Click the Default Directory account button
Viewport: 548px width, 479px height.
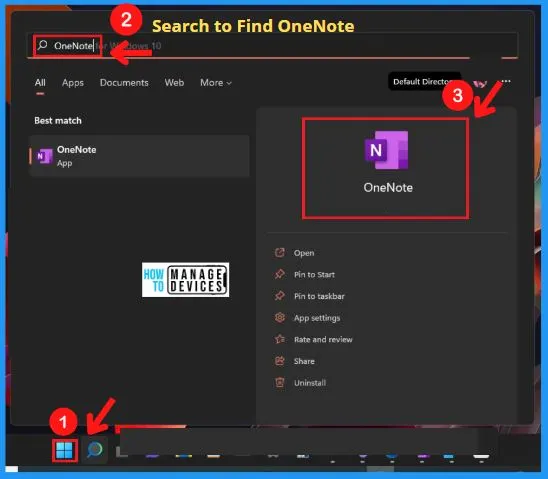pyautogui.click(x=424, y=82)
